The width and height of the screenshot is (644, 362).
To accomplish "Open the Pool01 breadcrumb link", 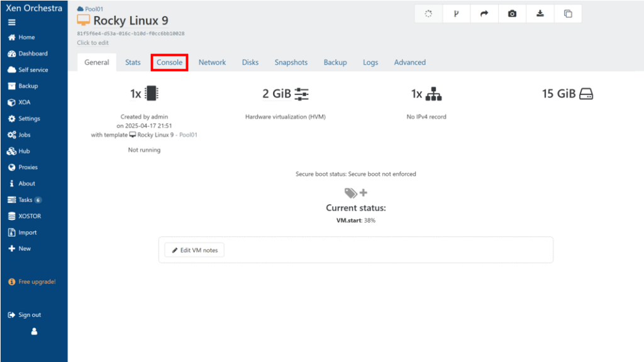I will pyautogui.click(x=94, y=9).
